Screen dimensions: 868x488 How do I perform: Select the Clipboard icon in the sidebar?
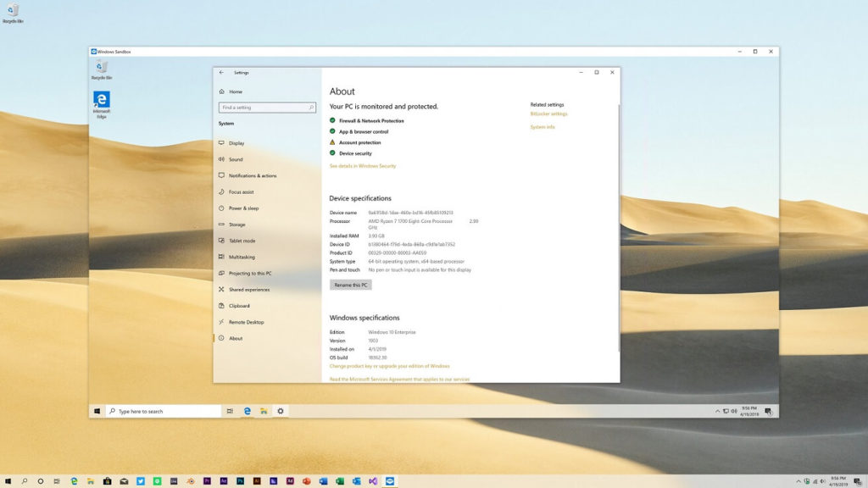click(222, 306)
